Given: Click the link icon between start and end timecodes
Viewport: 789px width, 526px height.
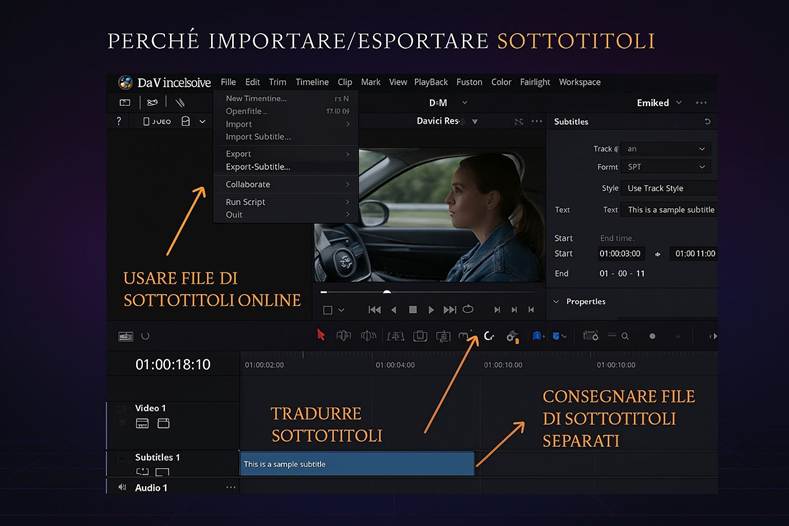Looking at the screenshot, I should pos(657,254).
